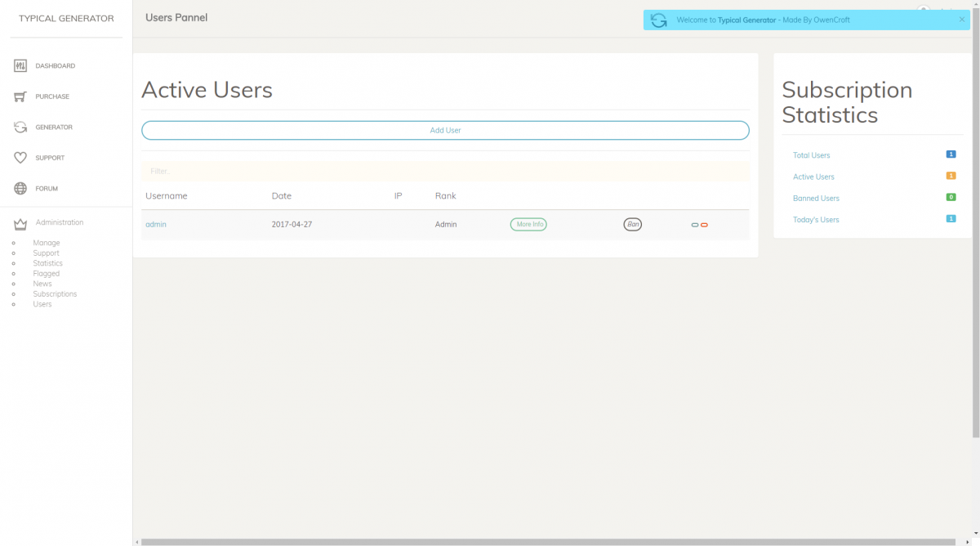View More Info for admin

[528, 224]
